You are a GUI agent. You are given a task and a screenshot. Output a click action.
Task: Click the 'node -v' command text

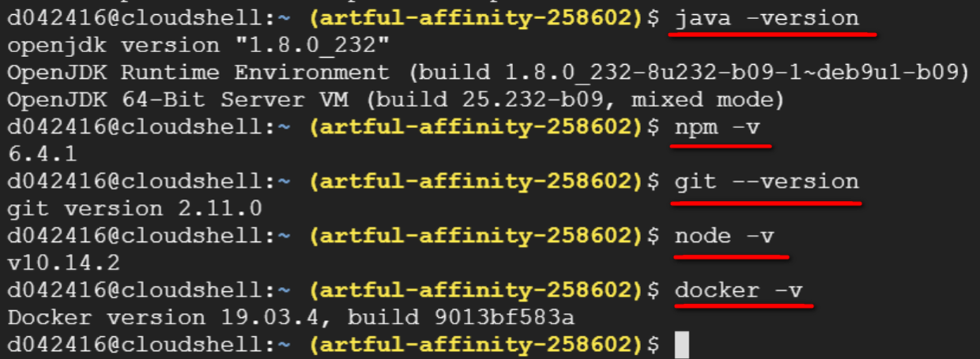pyautogui.click(x=729, y=236)
